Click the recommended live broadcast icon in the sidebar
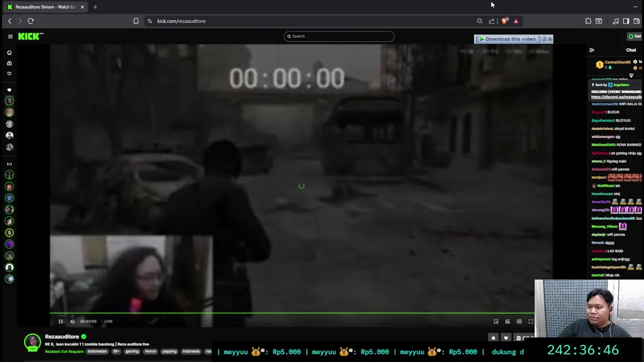Viewport: 644px width, 362px height. click(x=9, y=164)
